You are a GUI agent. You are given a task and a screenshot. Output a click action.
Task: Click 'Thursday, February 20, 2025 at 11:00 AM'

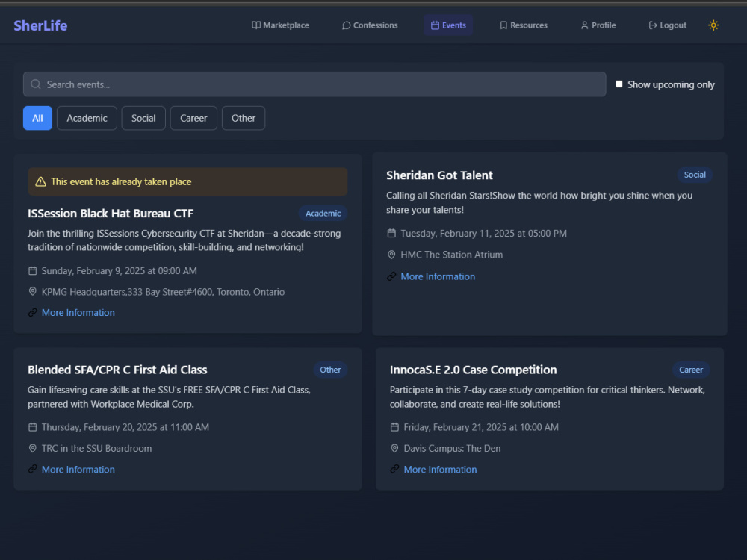pyautogui.click(x=125, y=427)
